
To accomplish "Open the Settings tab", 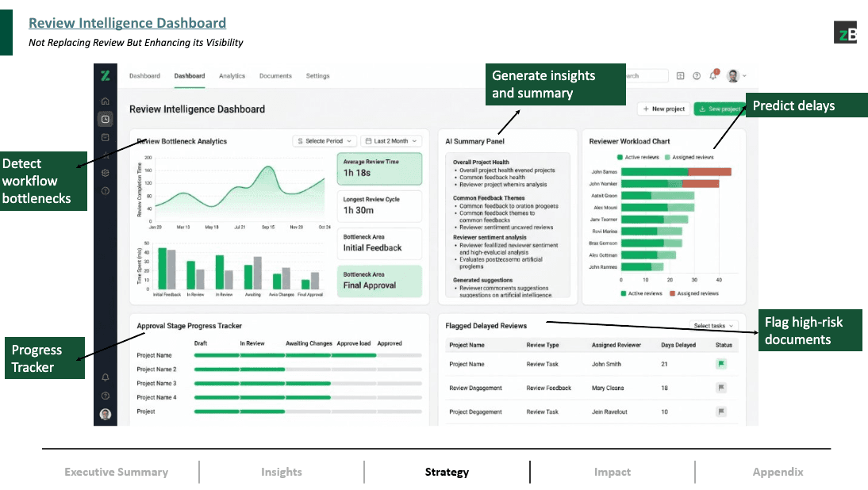I will (317, 76).
